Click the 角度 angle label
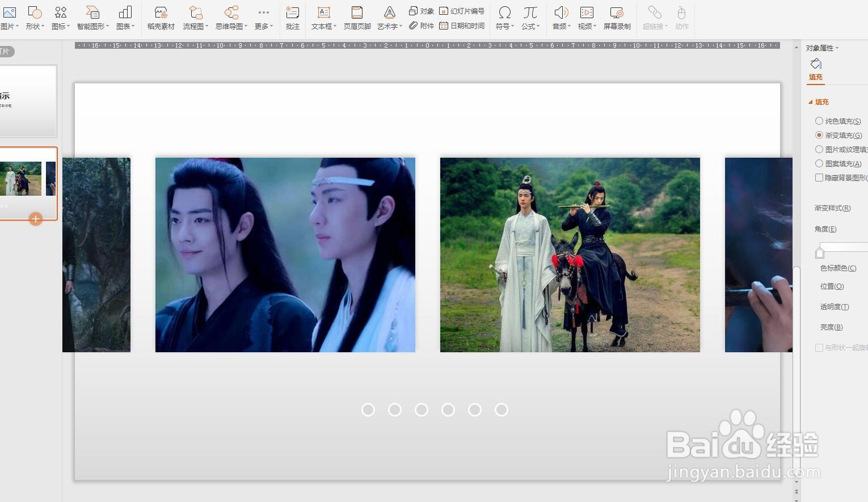Screen dimensions: 868x502 (825, 229)
